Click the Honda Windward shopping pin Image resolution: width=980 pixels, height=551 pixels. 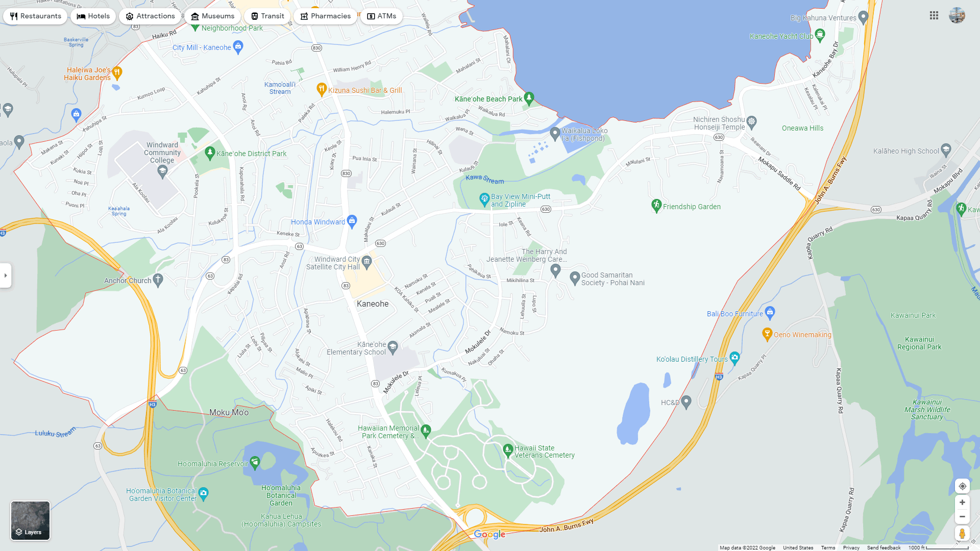(352, 221)
